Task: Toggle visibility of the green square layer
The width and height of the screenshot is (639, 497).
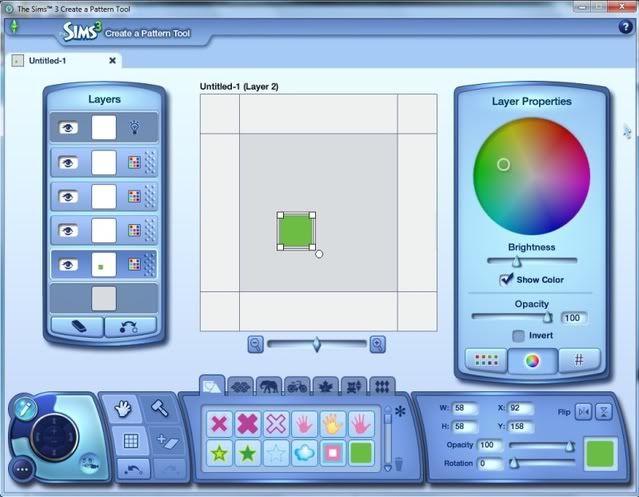Action: (69, 265)
